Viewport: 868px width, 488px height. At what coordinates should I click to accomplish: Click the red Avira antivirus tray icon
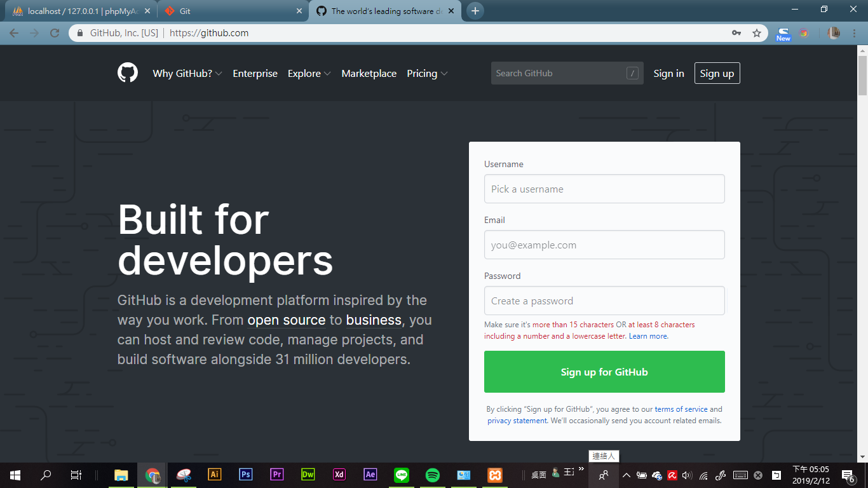(672, 475)
